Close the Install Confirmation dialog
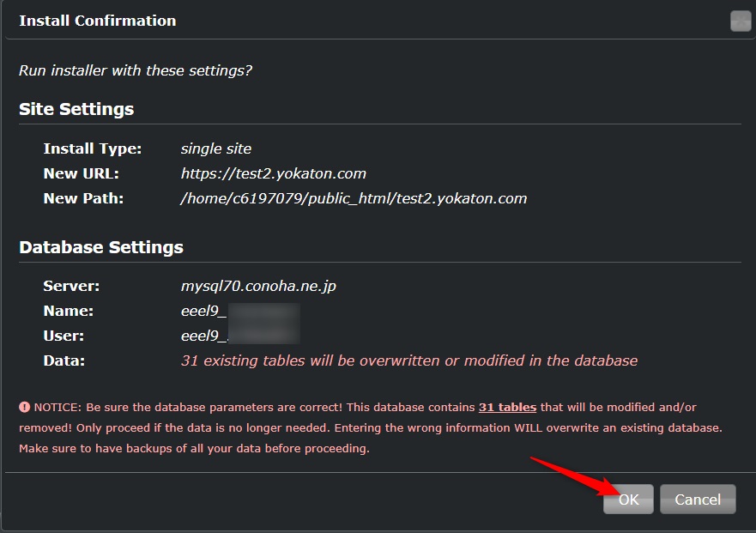The height and width of the screenshot is (533, 756). 740,21
